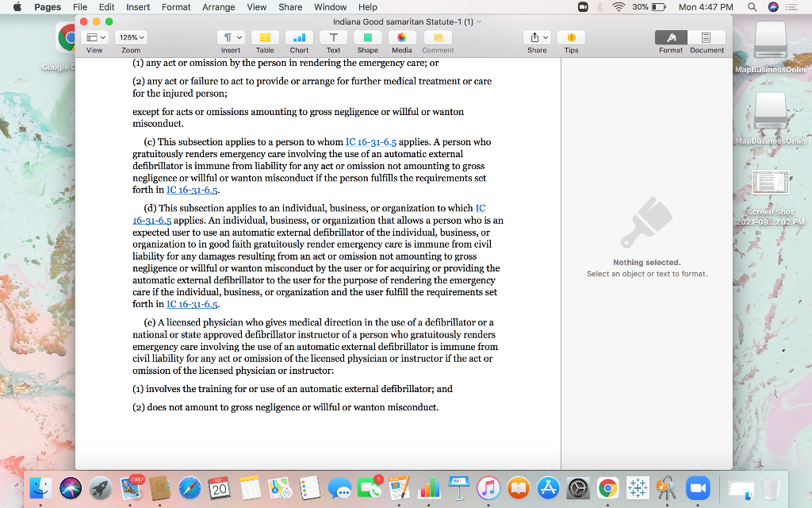Open the Insert paragraph-mark dropdown in the toolbar

point(231,37)
